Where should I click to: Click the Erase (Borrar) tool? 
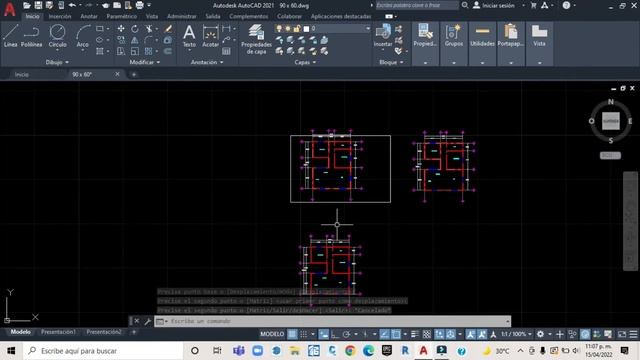[x=168, y=29]
